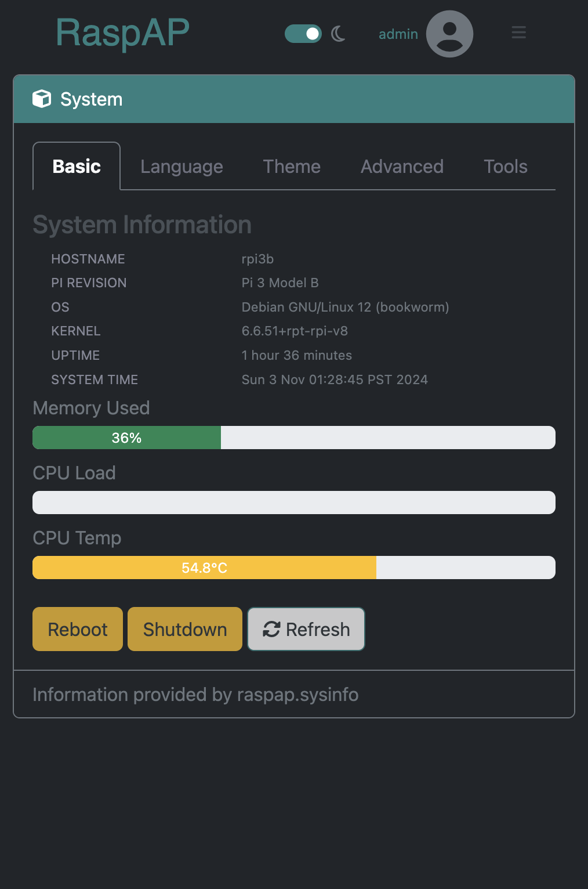Click the RaspAP logo title

coord(122,32)
